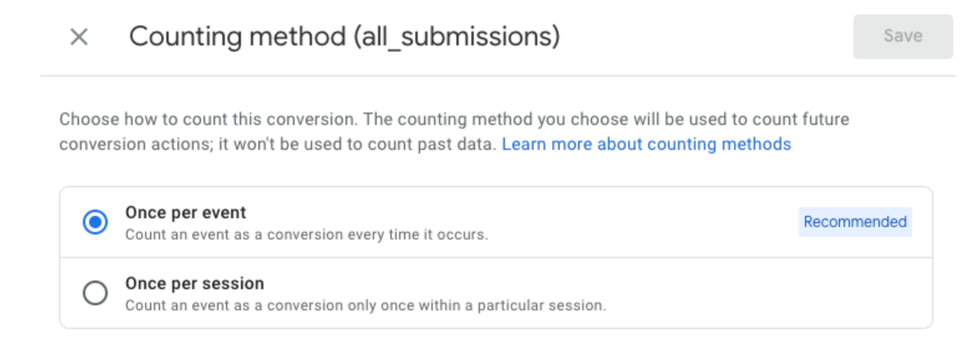Click the all_submissions text in the title
The image size is (980, 357).
[x=458, y=37]
